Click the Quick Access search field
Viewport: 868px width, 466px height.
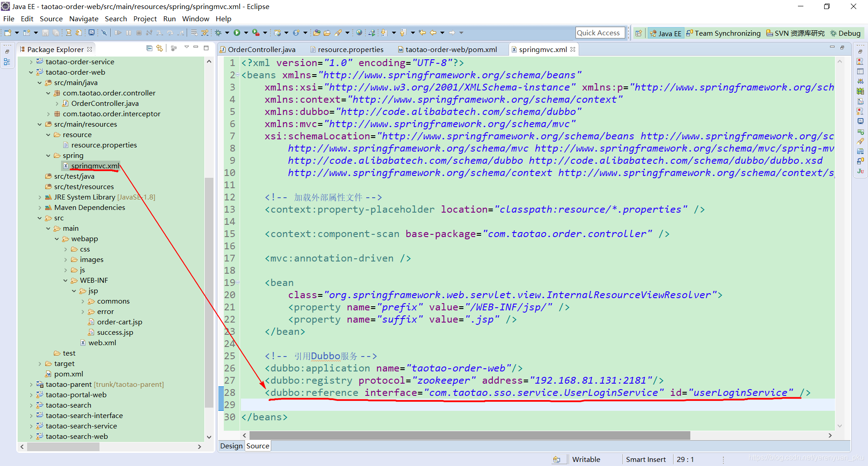600,33
